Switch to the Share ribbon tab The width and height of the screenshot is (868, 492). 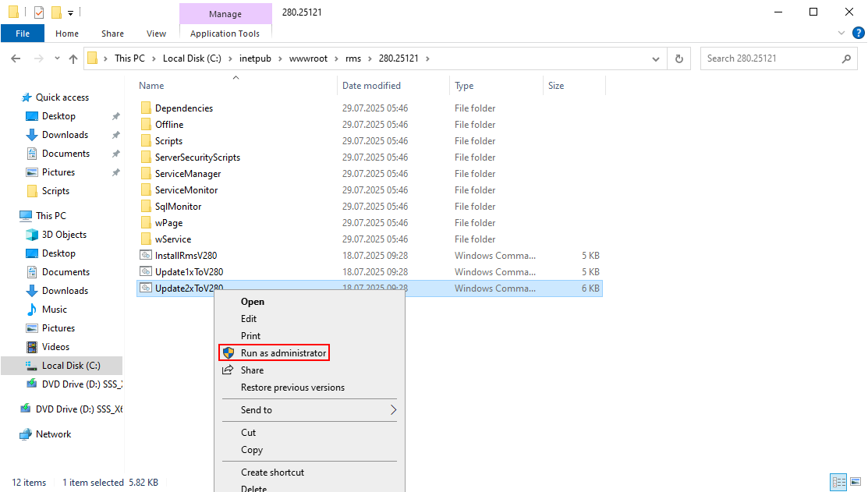(x=112, y=34)
